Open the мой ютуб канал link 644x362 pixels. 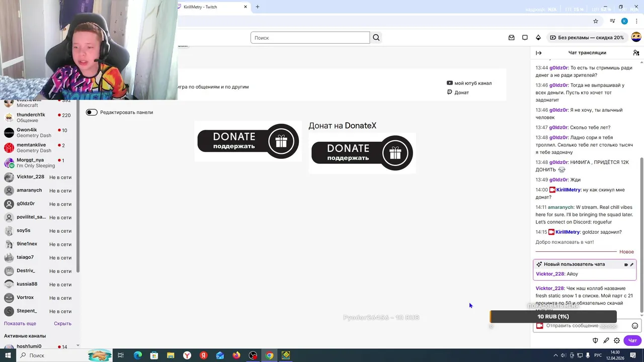pos(469,83)
